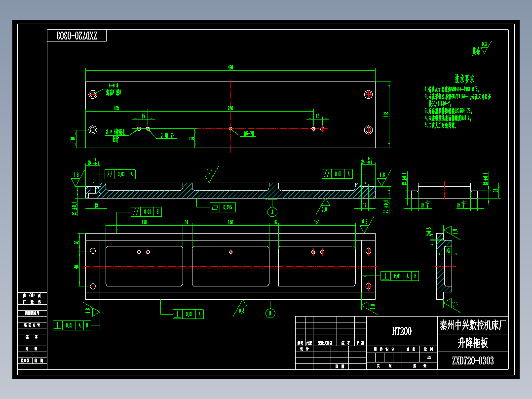Select the 图样标记 header cell
The width and height of the screenshot is (532, 399).
coord(384,349)
